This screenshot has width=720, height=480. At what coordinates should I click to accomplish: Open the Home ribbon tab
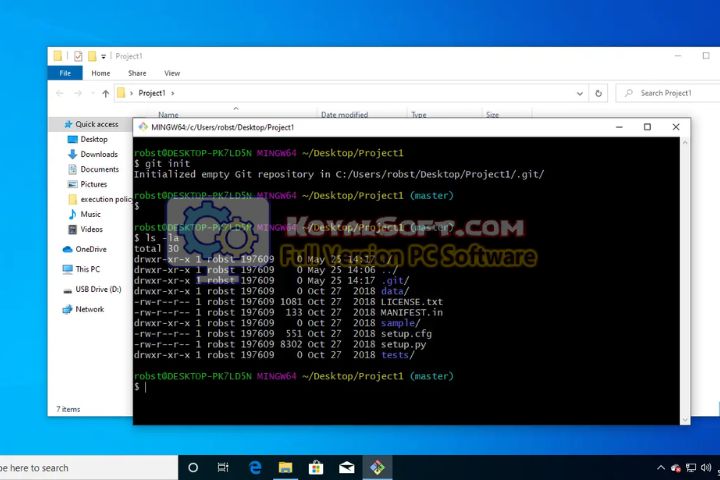[x=101, y=73]
